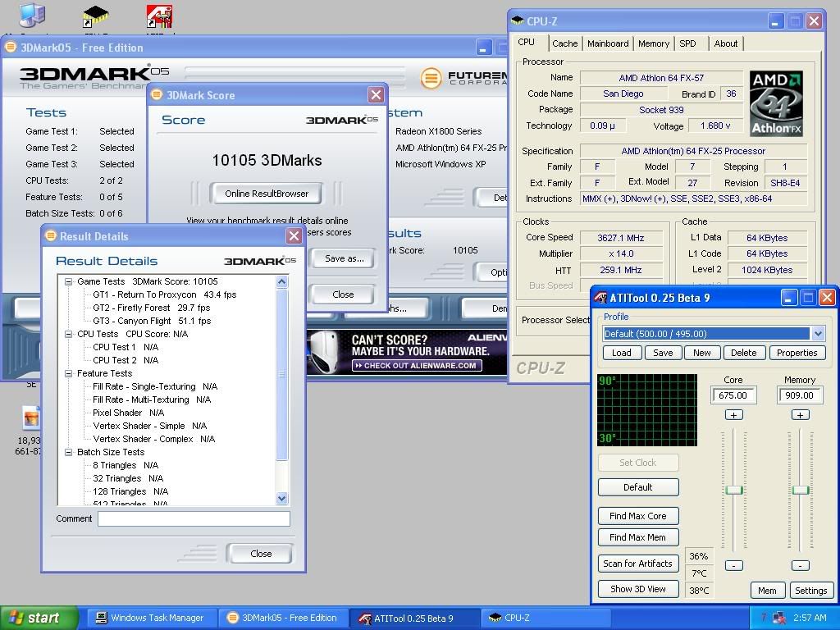
Task: Start Find Max Core in ATITool
Action: (x=638, y=516)
